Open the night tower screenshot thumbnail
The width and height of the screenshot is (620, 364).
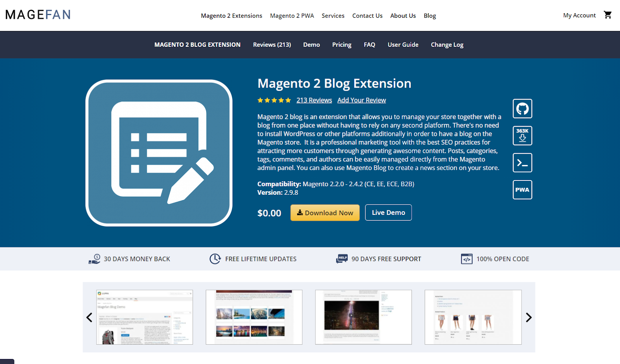point(363,317)
